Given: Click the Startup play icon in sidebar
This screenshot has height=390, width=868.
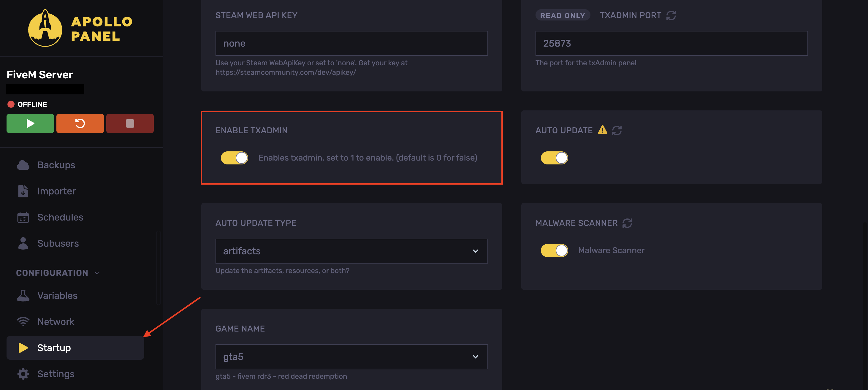Looking at the screenshot, I should click(23, 348).
